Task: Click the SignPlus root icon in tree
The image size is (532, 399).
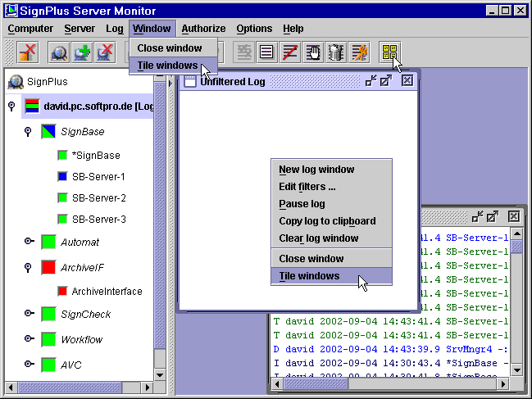Action: (16, 82)
